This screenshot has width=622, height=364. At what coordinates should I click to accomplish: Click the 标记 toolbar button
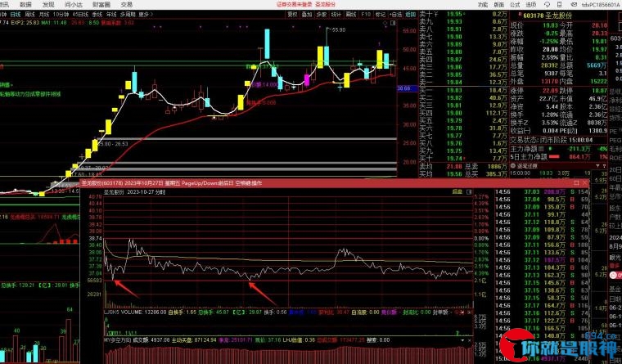coord(381,14)
